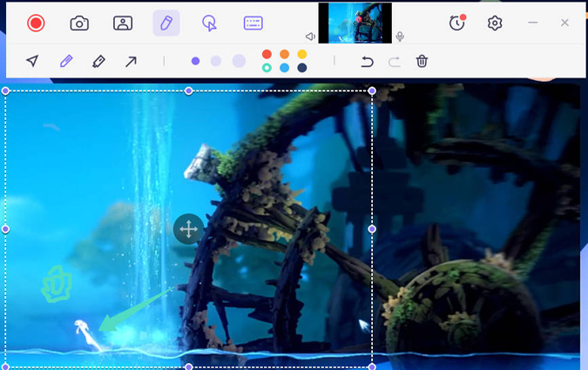Start recording with the red record button
The height and width of the screenshot is (370, 588).
[36, 24]
